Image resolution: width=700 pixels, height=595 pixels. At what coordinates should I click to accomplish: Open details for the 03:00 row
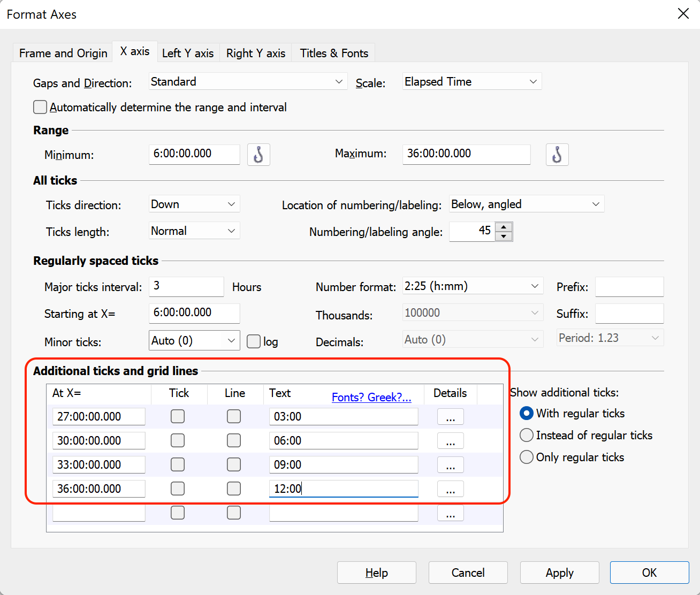tap(451, 417)
